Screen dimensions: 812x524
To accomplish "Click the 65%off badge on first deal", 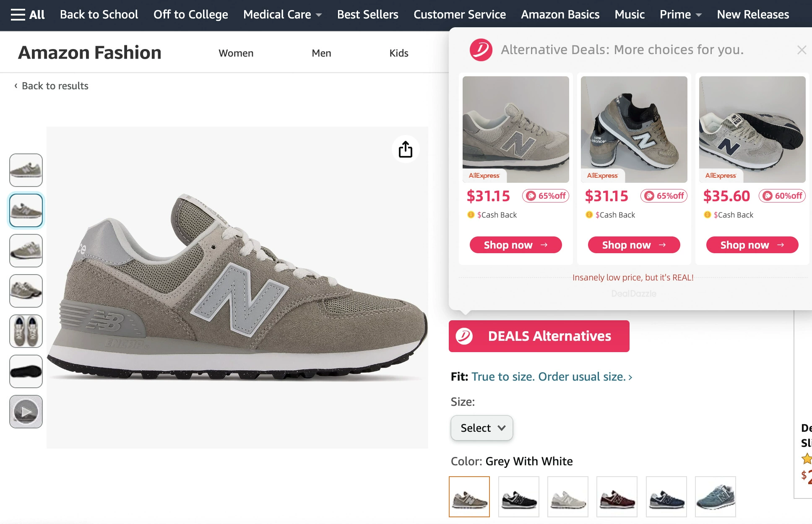I will (546, 196).
